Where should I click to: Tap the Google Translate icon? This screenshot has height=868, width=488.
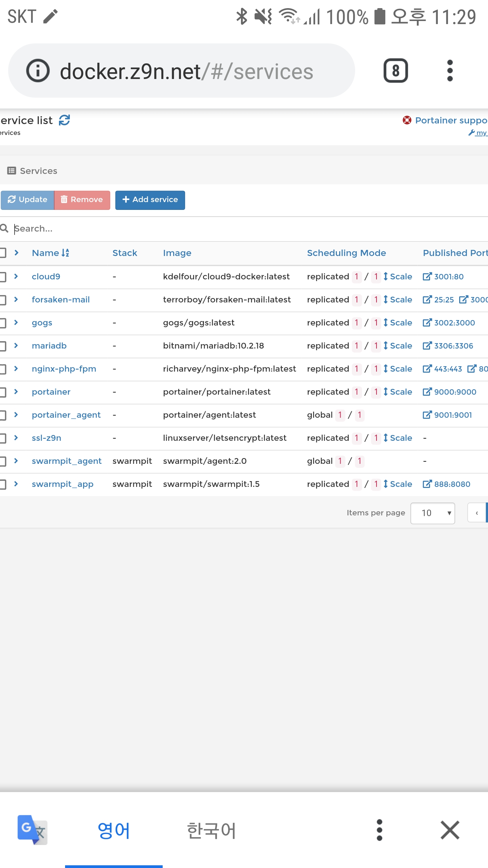32,830
